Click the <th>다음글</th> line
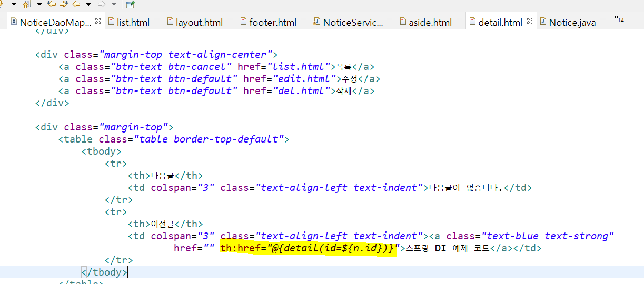The image size is (644, 284). (x=165, y=175)
